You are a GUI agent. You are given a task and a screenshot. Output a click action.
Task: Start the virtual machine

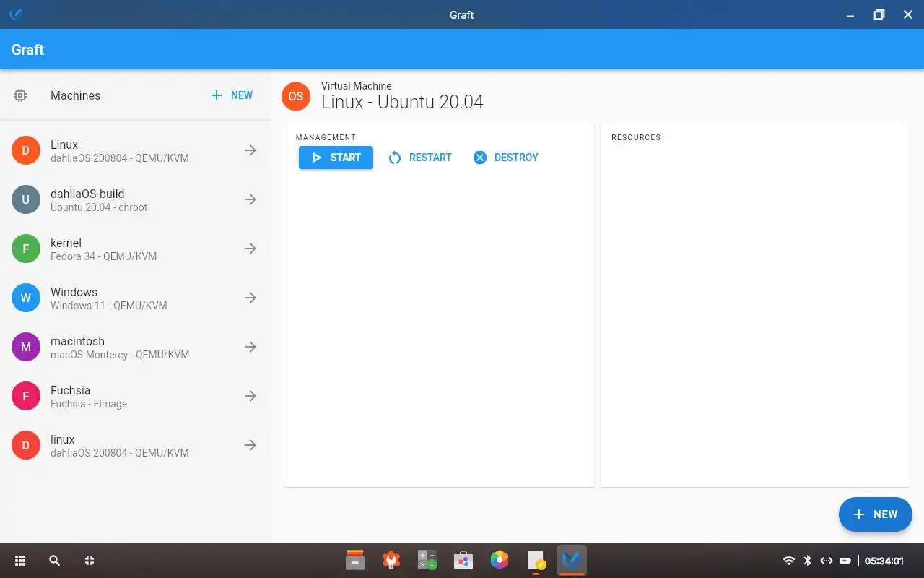(x=336, y=158)
